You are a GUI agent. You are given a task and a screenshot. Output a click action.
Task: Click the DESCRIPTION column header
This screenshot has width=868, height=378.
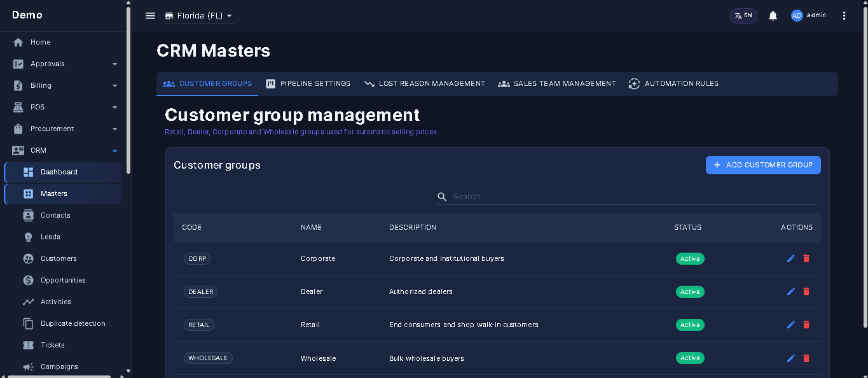(413, 228)
